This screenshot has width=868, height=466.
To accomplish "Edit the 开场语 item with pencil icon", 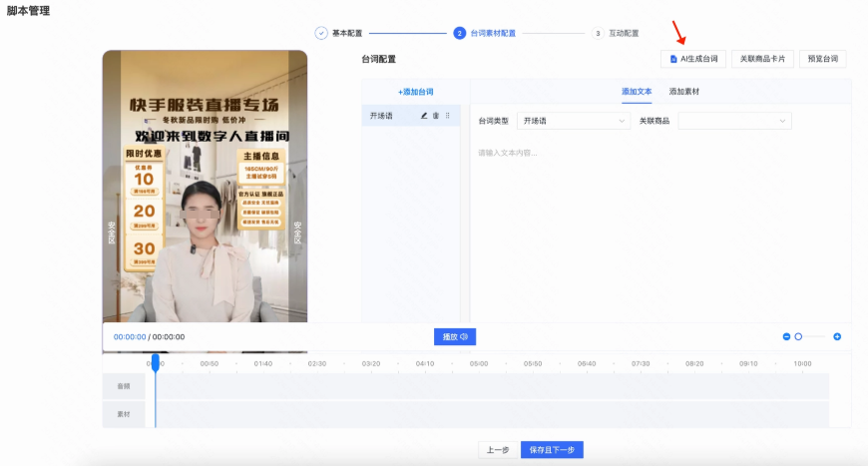I will (x=423, y=116).
